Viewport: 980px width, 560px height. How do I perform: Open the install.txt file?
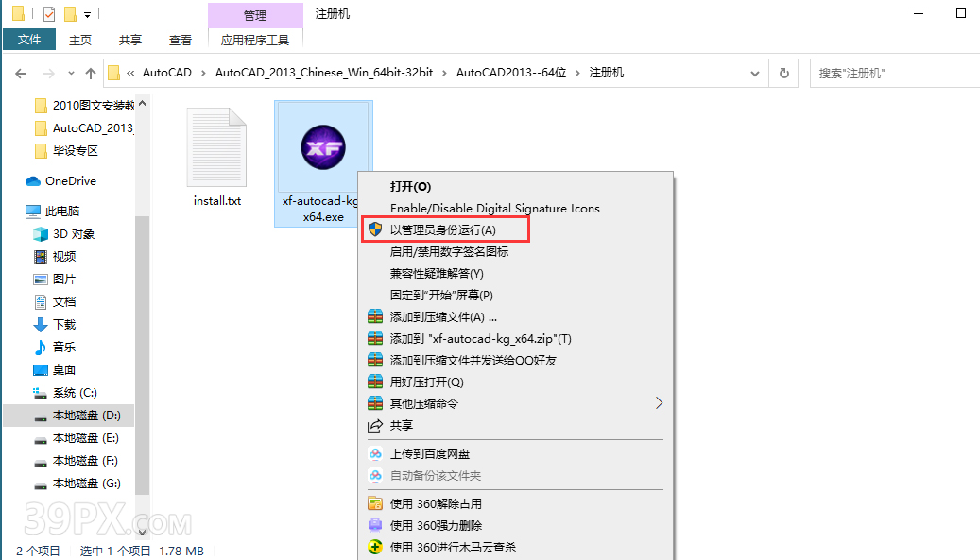click(216, 146)
